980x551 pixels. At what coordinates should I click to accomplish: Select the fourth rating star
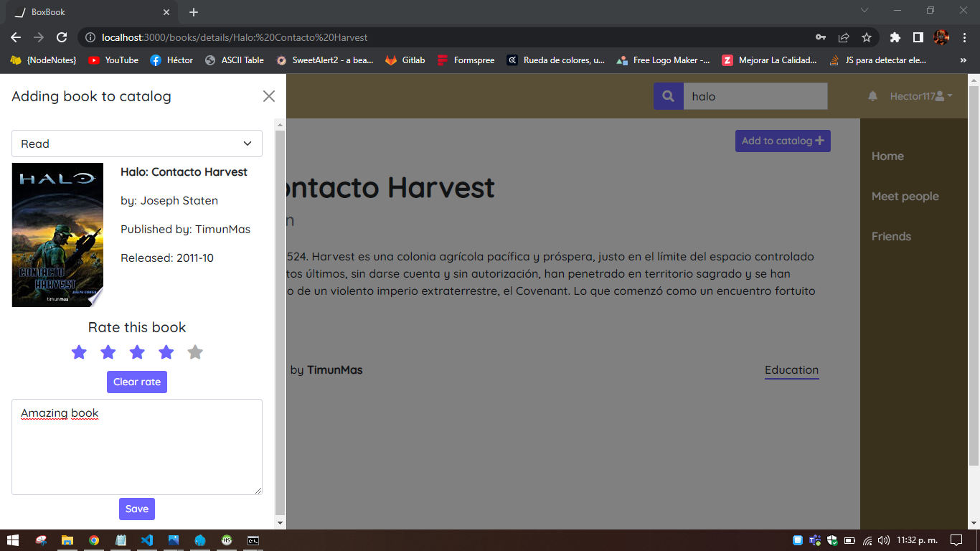click(166, 352)
